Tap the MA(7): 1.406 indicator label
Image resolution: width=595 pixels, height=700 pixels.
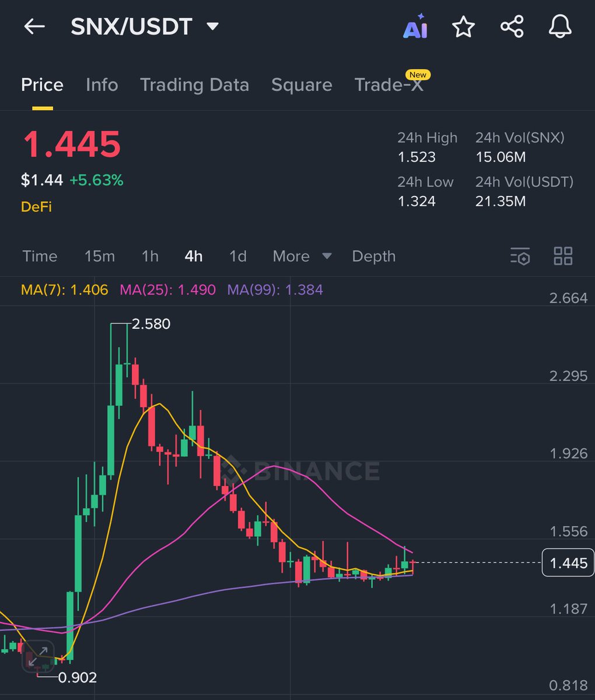pos(65,290)
